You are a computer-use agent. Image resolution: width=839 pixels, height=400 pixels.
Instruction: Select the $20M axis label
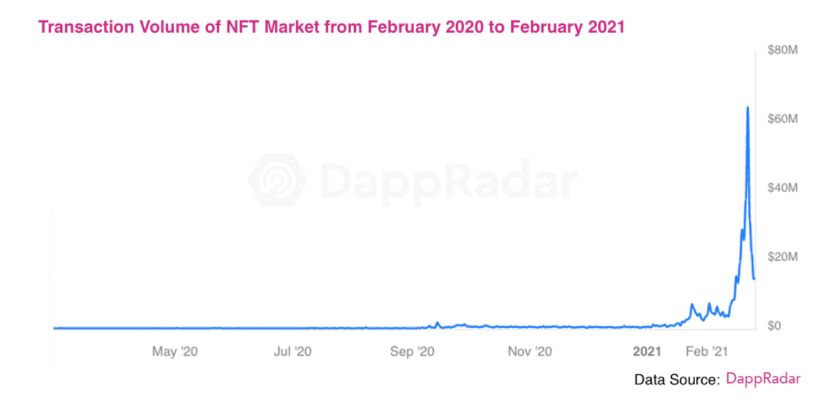(x=782, y=257)
